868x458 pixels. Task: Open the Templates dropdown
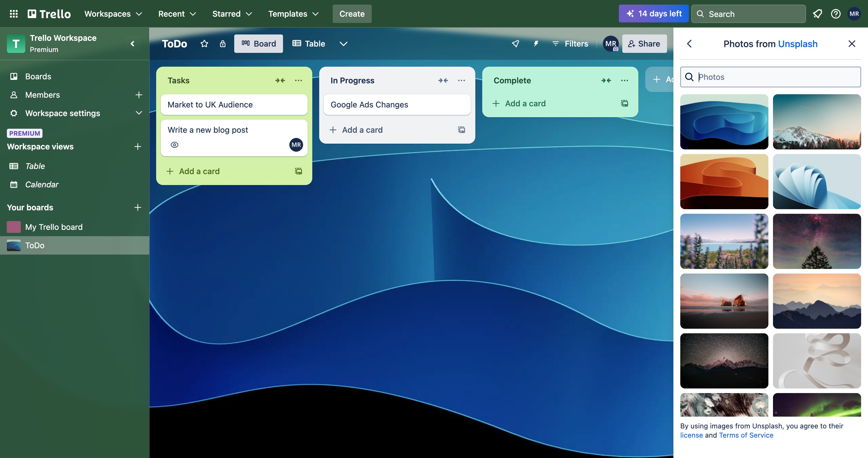point(293,14)
